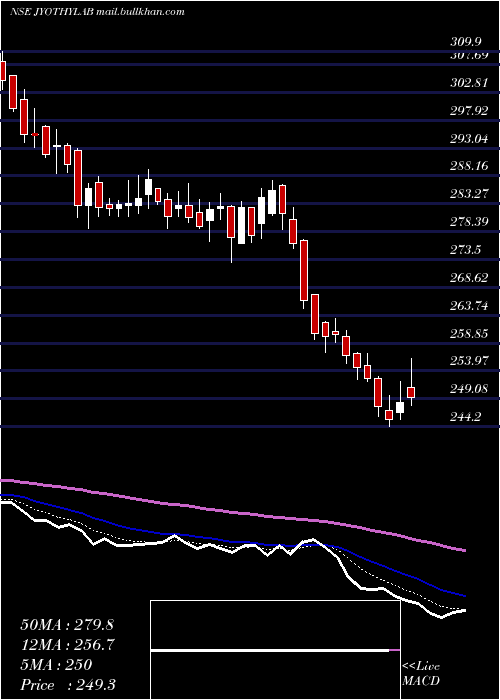The image size is (500, 700).
Task: Click the NSE JYOTHYLAB chart title
Action: (x=97, y=12)
